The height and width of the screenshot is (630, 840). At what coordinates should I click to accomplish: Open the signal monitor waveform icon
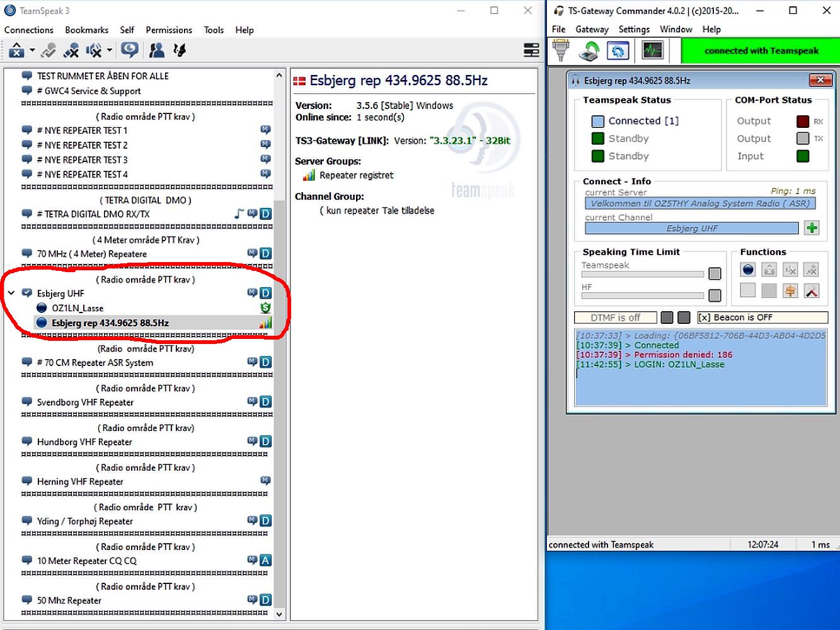pos(652,50)
